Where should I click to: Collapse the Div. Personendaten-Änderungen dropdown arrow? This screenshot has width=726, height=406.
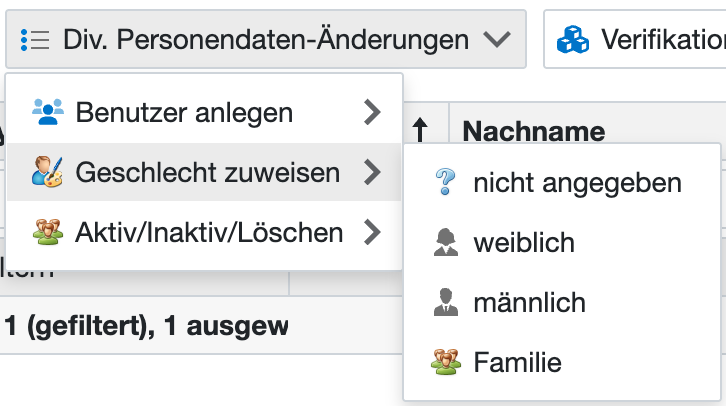[496, 40]
